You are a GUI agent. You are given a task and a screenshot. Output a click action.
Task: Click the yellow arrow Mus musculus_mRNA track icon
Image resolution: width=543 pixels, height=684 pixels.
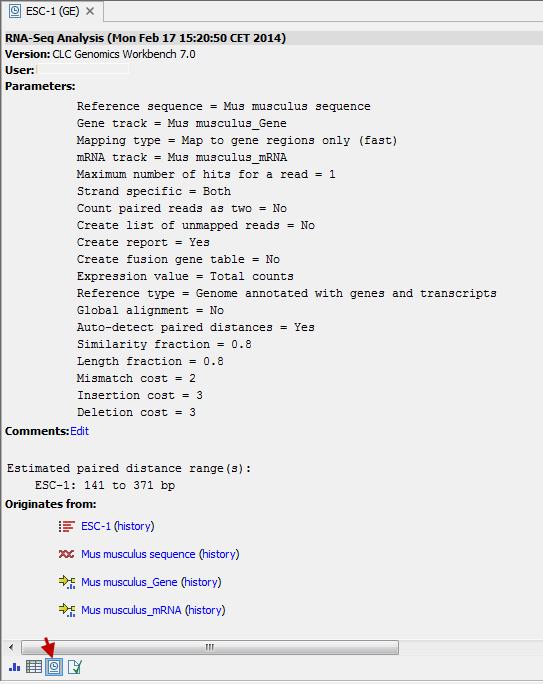tap(67, 610)
